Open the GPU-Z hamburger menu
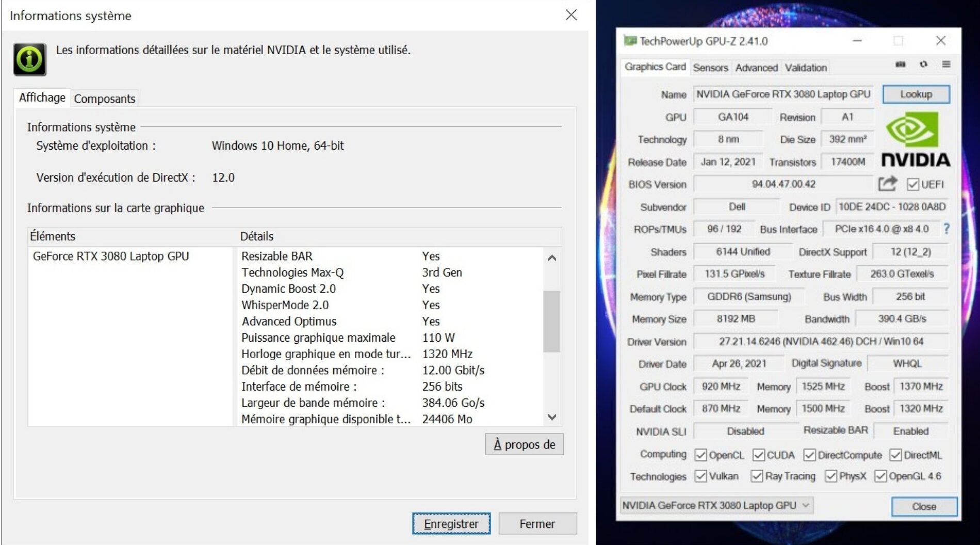 point(946,65)
